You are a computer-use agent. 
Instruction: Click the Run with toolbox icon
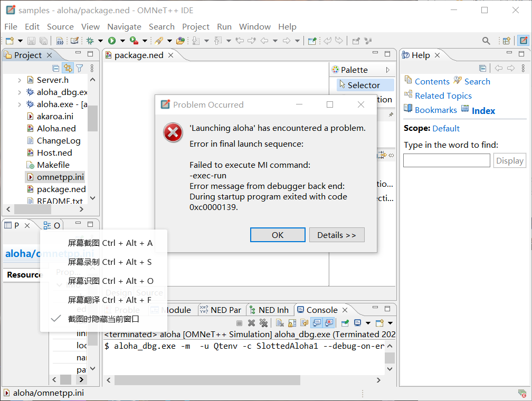(x=134, y=41)
